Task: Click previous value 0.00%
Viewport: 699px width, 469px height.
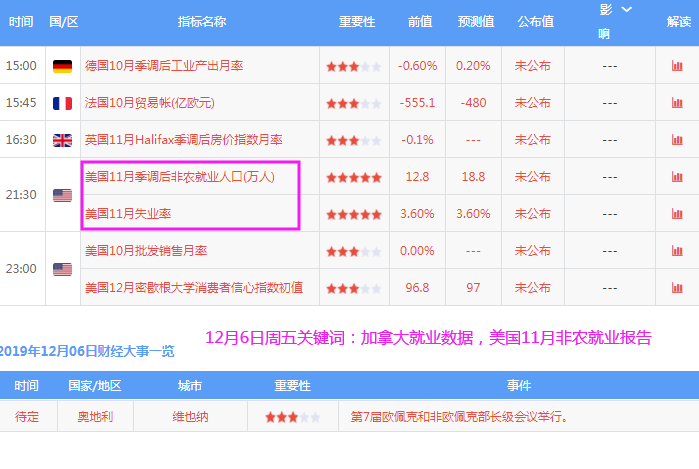Action: (x=417, y=251)
